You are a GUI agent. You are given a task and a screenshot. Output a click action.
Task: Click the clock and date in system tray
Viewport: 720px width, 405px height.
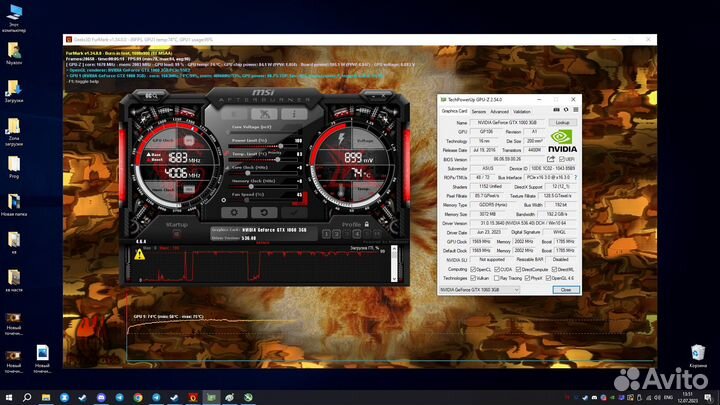click(687, 398)
